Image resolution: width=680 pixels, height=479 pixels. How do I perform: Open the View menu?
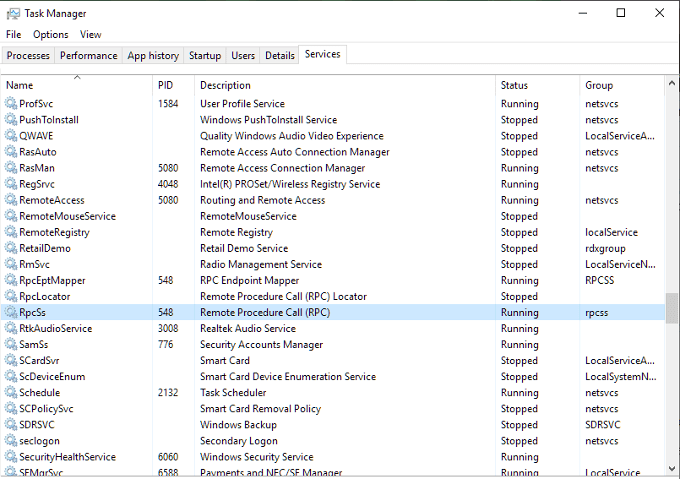91,35
